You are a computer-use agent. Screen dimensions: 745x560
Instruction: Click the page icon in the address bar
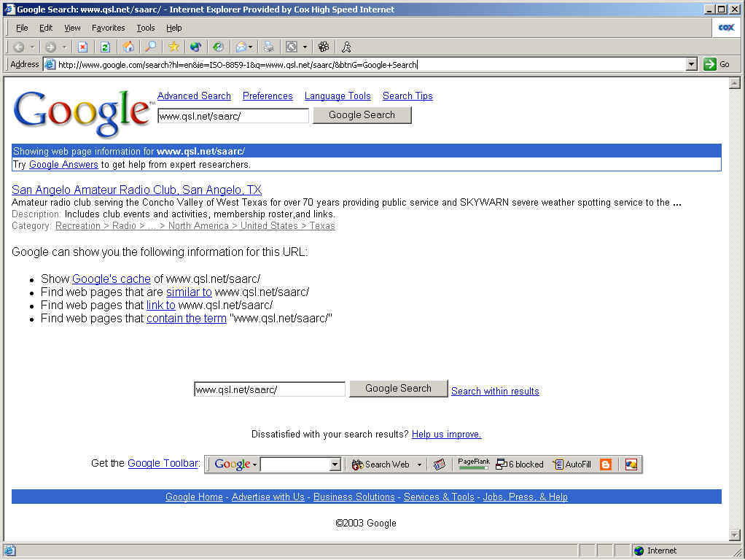(50, 65)
